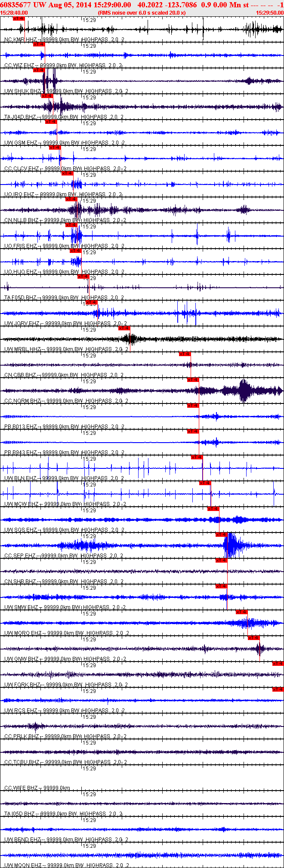Click the RMS noise scaling note
Image resolution: width=284 pixels, height=868 pixels.
pyautogui.click(x=142, y=13)
